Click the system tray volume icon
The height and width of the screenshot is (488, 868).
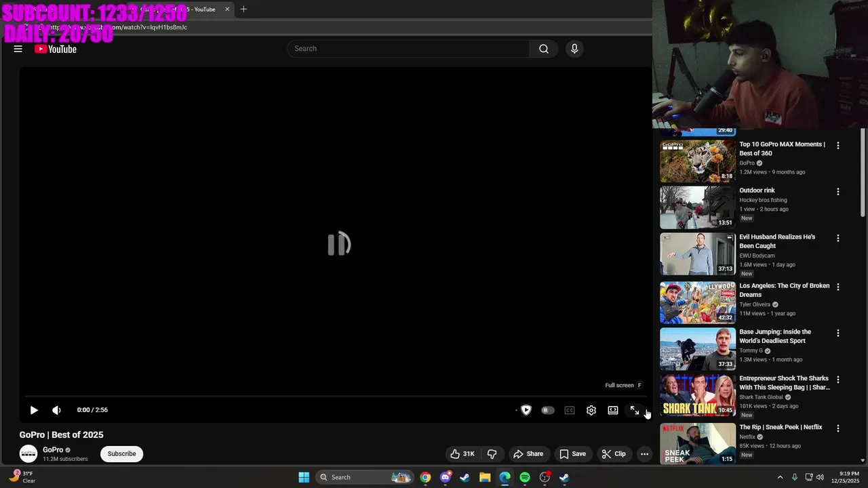pyautogui.click(x=820, y=477)
